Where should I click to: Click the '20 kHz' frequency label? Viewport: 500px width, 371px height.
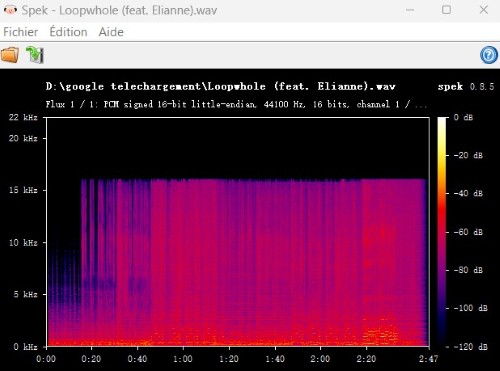(x=23, y=138)
